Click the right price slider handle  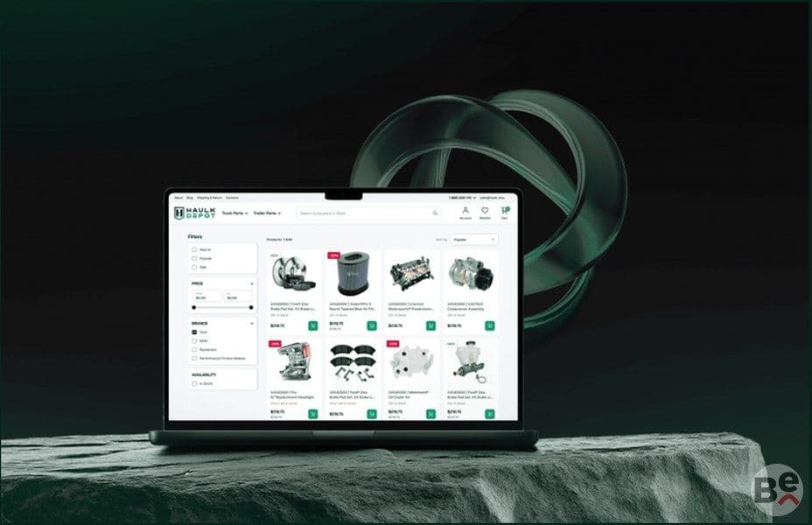(251, 307)
